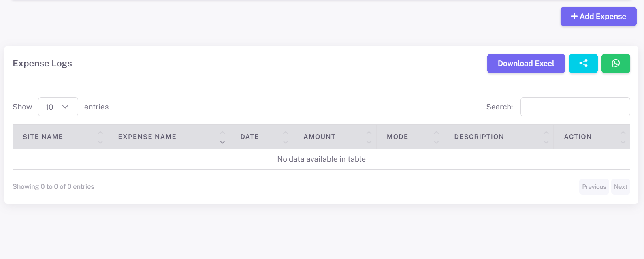Open the entries-per-page dropdown
Screen dimensions: 644x259
pos(58,107)
